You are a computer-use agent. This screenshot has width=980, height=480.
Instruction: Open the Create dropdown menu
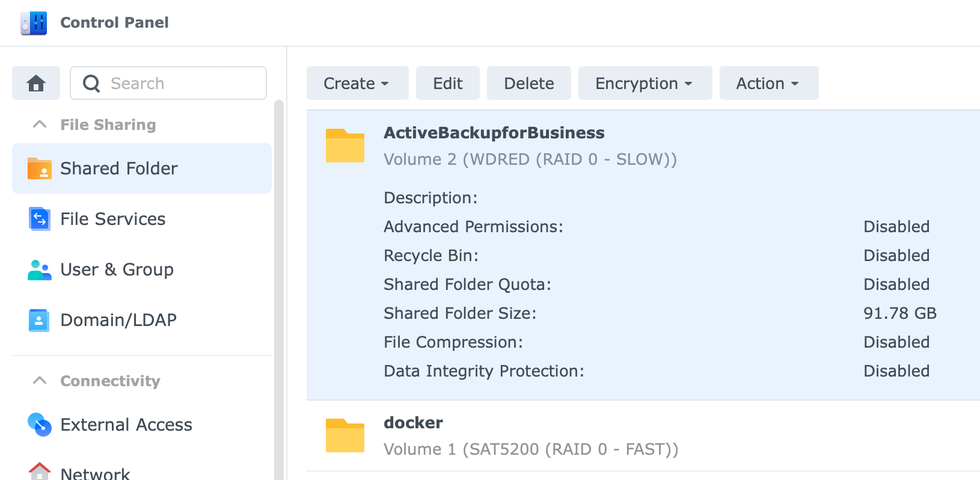pyautogui.click(x=358, y=83)
